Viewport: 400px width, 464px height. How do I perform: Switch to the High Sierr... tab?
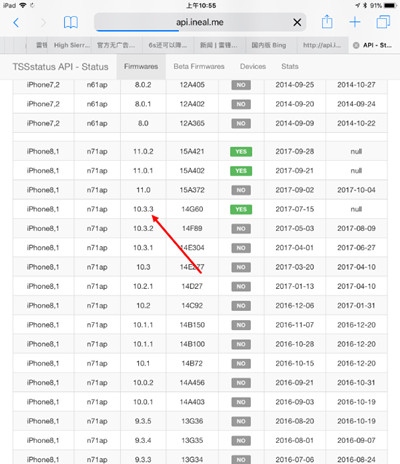point(72,45)
